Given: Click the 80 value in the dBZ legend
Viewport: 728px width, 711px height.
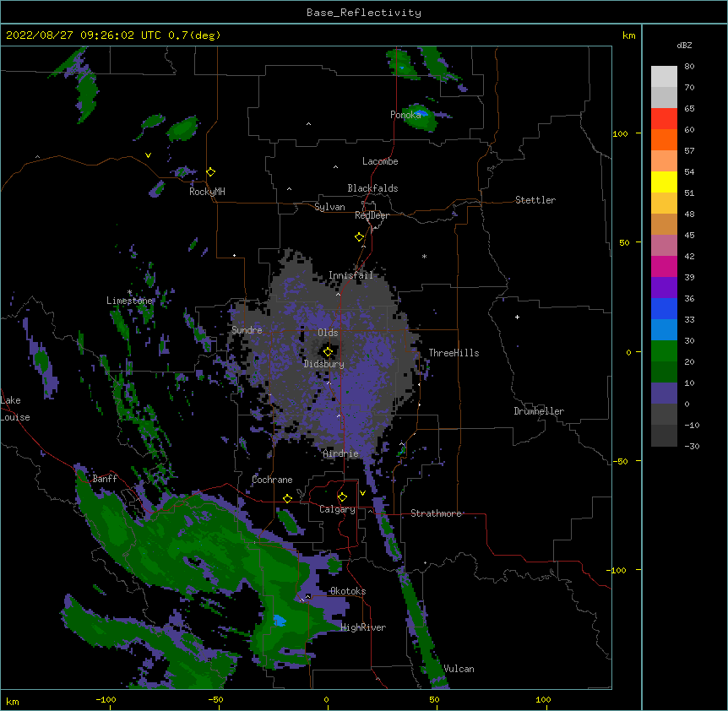Looking at the screenshot, I should [689, 66].
